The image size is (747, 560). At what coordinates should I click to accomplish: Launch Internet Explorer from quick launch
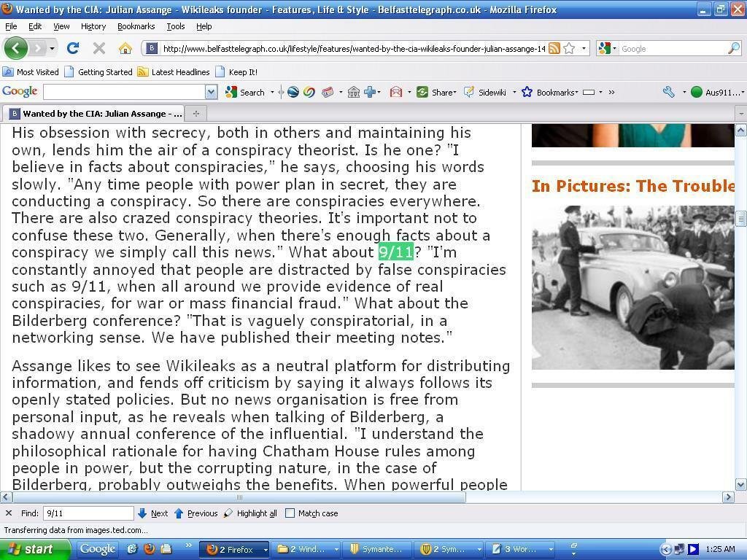click(133, 549)
